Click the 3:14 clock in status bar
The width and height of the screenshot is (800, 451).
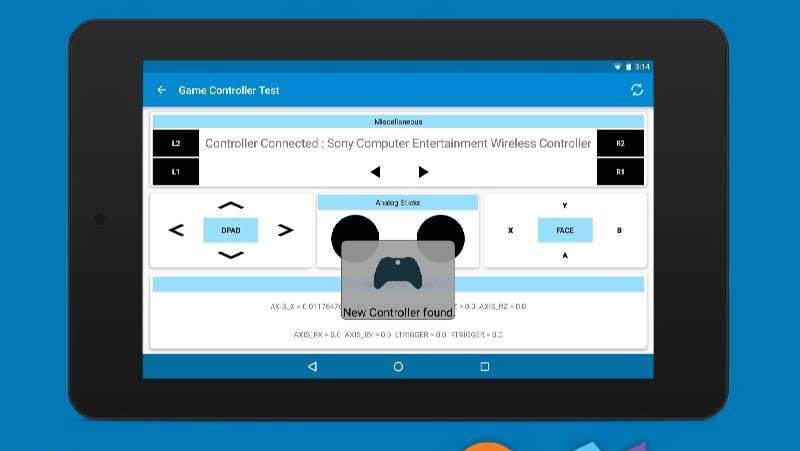click(x=642, y=67)
